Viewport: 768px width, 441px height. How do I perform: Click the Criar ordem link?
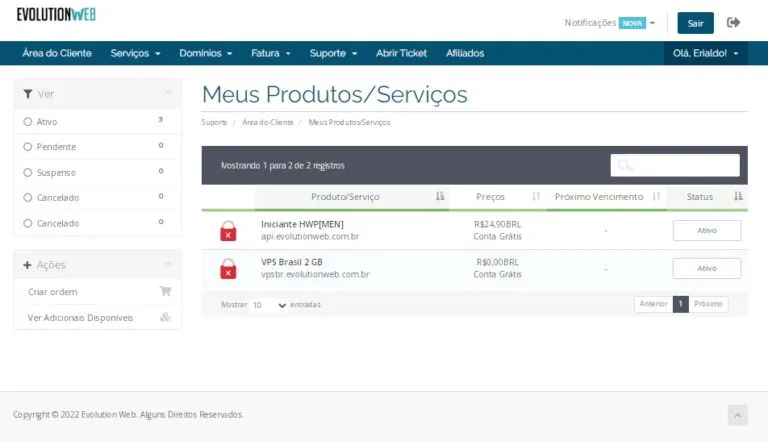(52, 292)
